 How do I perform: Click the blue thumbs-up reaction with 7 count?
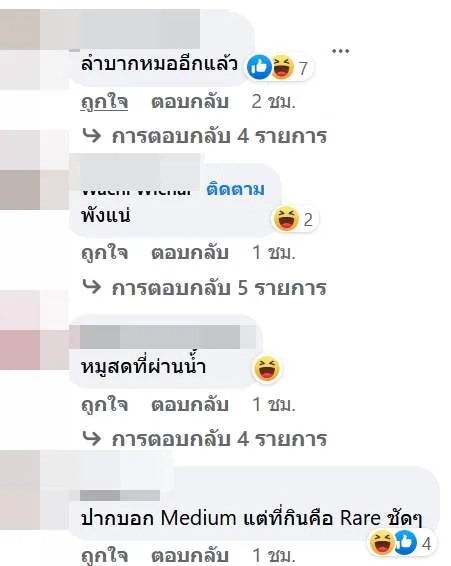259,68
